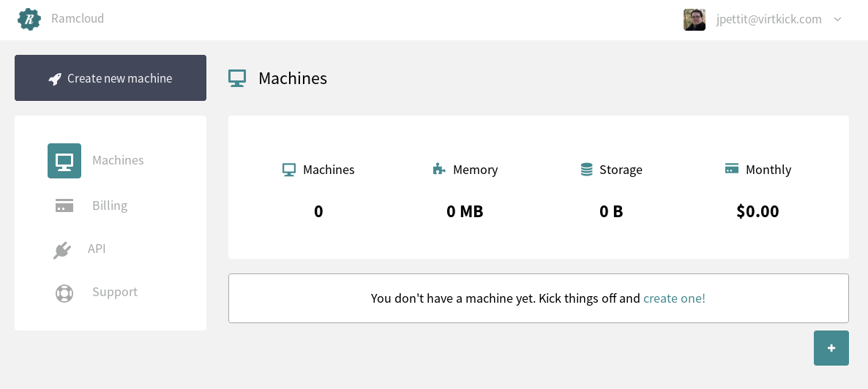Viewport: 868px width, 389px height.
Task: Click the Billing card icon in sidebar
Action: click(64, 206)
